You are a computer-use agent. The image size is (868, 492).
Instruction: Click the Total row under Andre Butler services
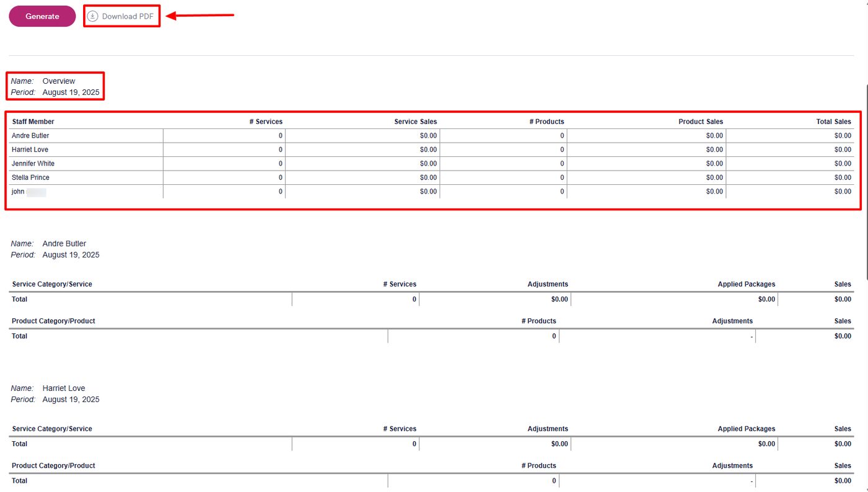(x=19, y=299)
